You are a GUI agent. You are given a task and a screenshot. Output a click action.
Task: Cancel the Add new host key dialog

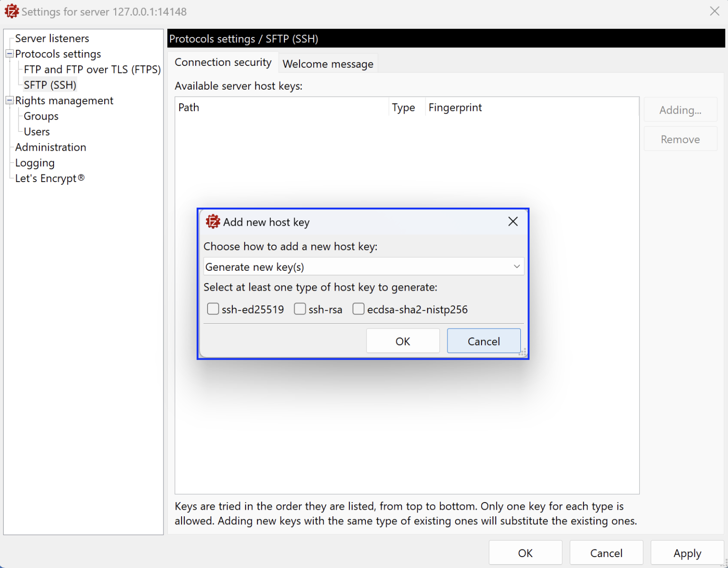coord(483,341)
